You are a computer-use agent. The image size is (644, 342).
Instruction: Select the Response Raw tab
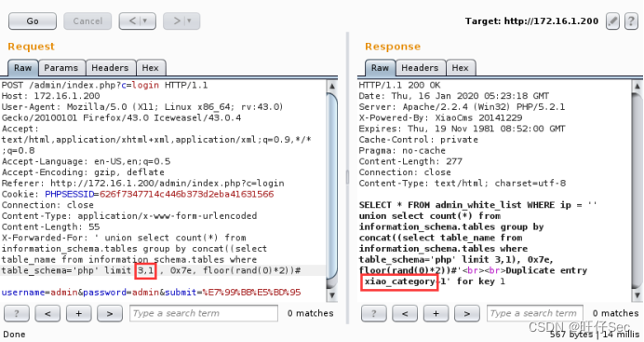point(380,68)
